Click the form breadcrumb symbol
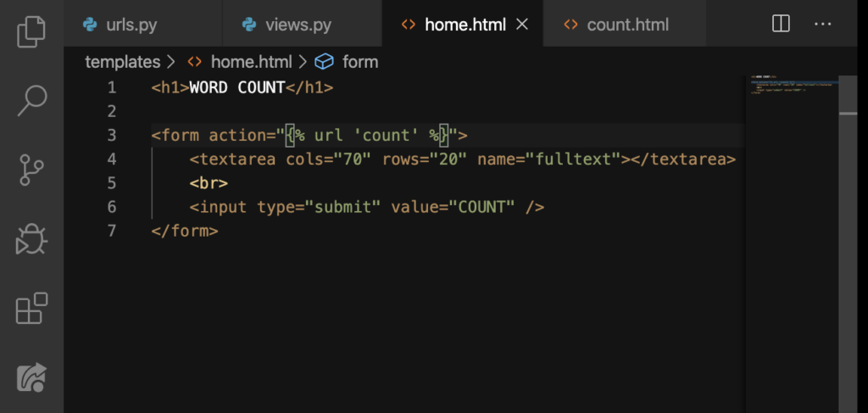The image size is (868, 413). coord(359,61)
